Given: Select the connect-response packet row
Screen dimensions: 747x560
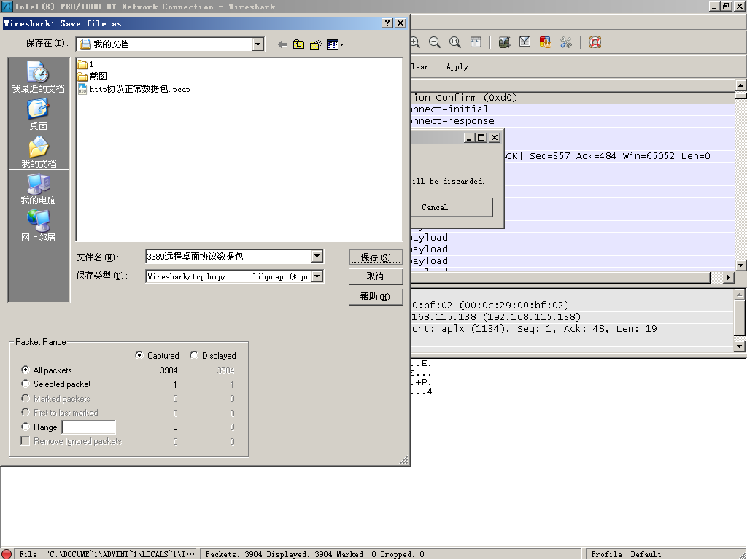Looking at the screenshot, I should tap(572, 121).
